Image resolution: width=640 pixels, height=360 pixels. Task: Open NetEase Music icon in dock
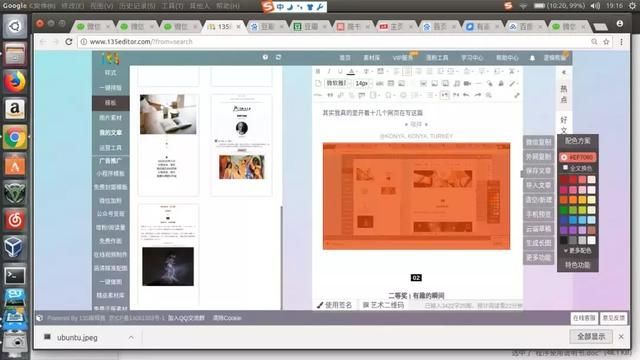point(15,220)
